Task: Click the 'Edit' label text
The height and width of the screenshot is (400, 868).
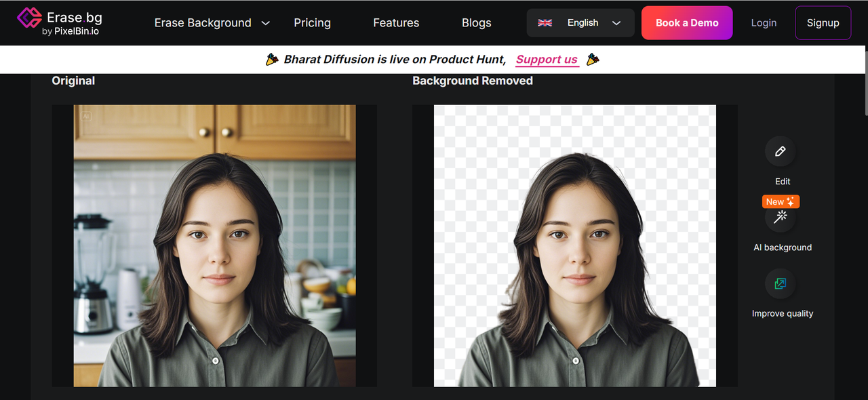Action: [x=783, y=181]
